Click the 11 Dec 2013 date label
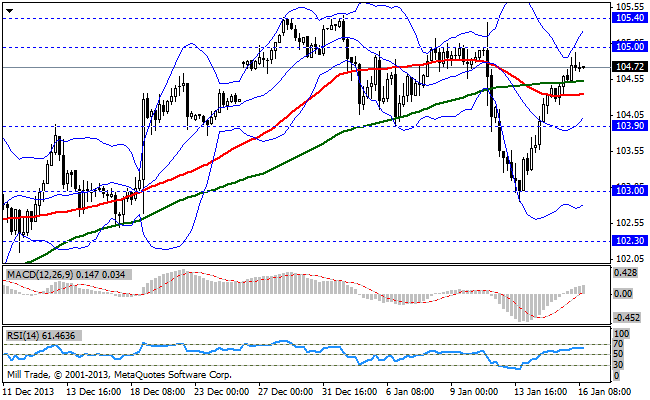Image resolution: width=650 pixels, height=400 pixels. pos(29,392)
